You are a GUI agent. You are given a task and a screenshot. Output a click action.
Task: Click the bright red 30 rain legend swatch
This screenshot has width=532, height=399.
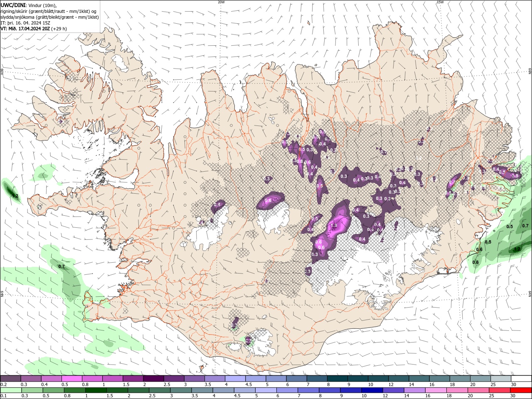tap(522, 390)
